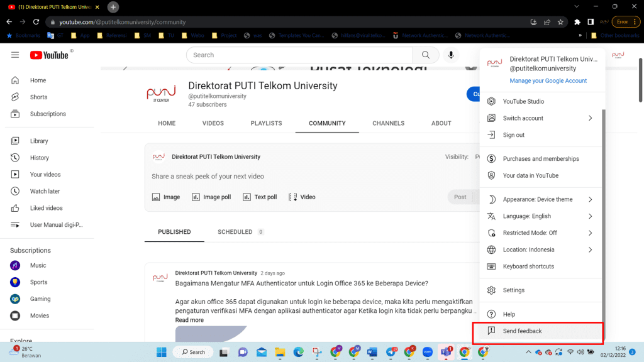Screen dimensions: 644x362
Task: Open Microsoft Word from taskbar
Action: [372, 352]
